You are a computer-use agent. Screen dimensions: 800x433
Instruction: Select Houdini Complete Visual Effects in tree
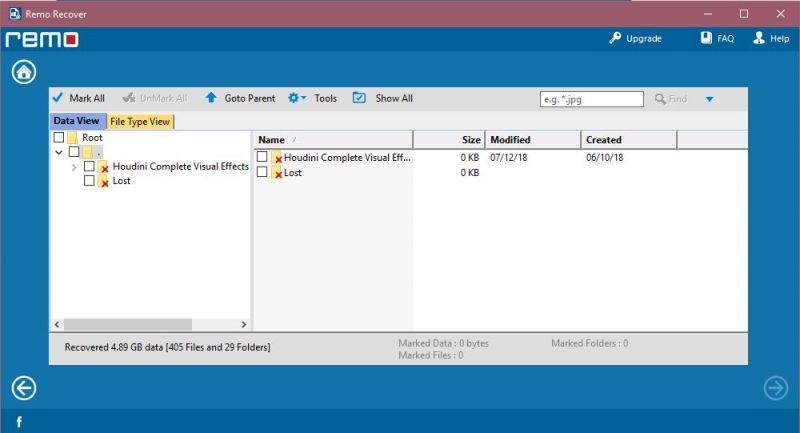tap(180, 166)
